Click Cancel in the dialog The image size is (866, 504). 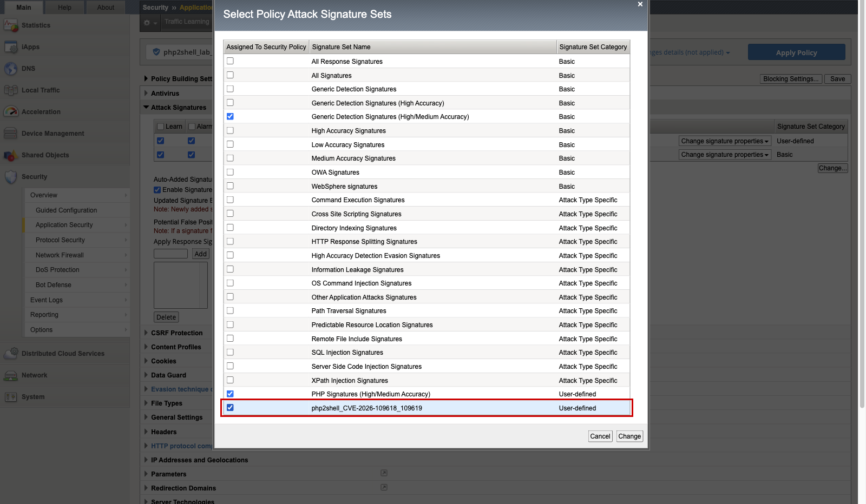tap(600, 436)
